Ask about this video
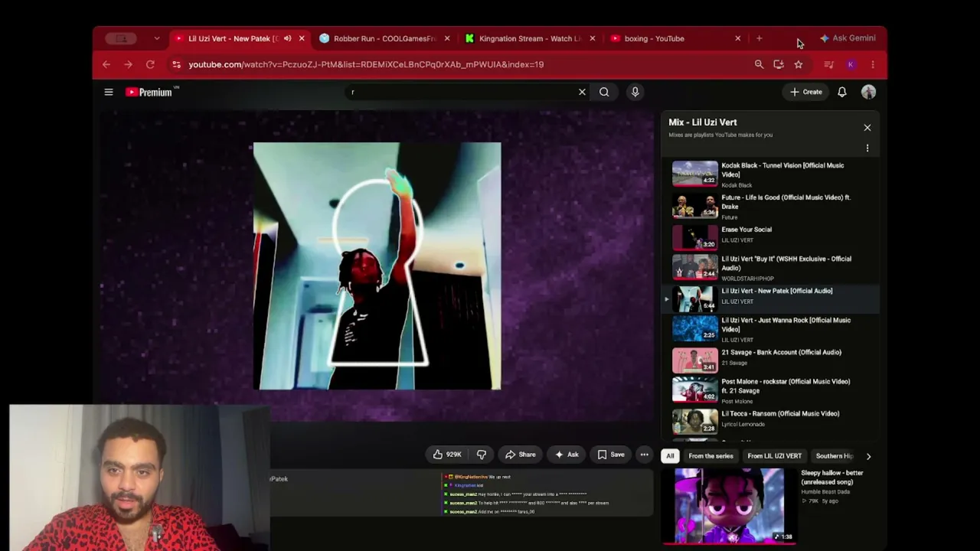Image resolution: width=980 pixels, height=551 pixels. 567,455
